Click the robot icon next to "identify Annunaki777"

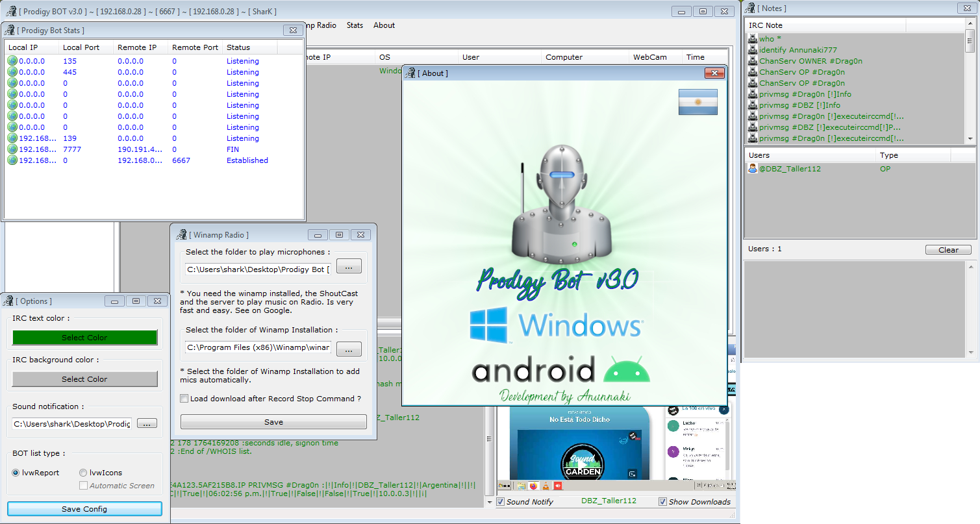(x=753, y=50)
